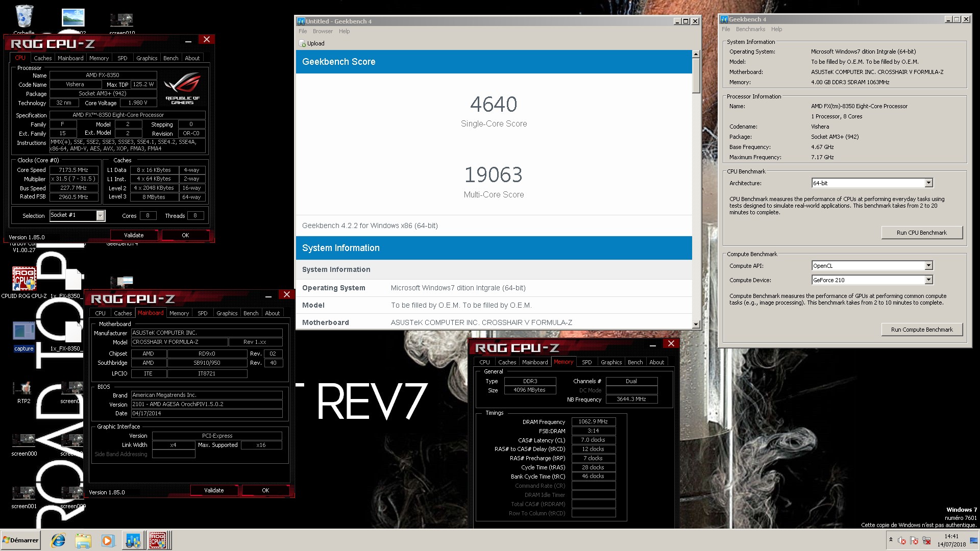
Task: Switch to Graphics tab in Mainboard CPU-Z window
Action: [227, 313]
